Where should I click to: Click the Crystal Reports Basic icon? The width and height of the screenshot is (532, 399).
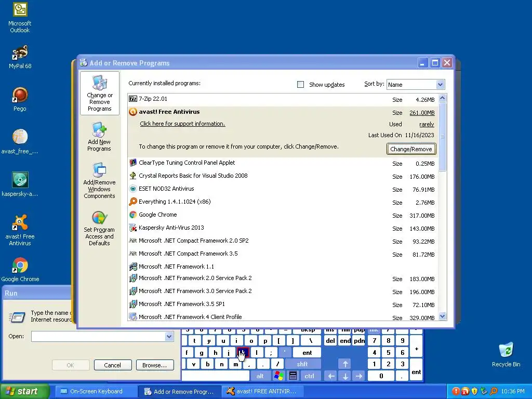(x=133, y=176)
